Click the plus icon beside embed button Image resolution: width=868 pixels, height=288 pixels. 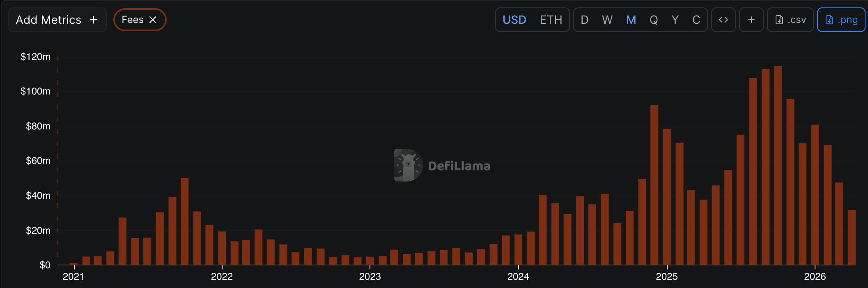click(751, 20)
